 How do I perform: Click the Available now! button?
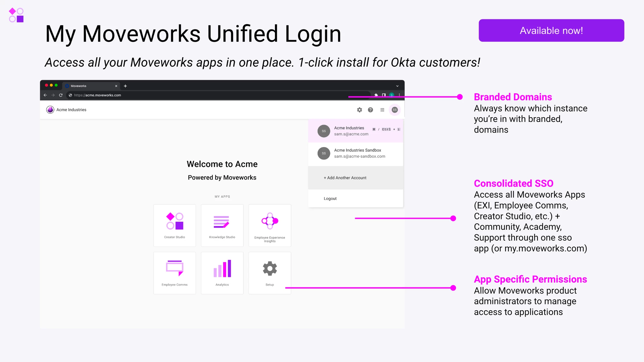(551, 31)
